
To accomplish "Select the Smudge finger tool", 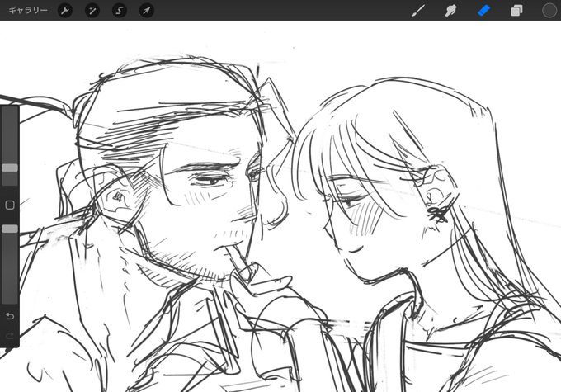I will coord(450,11).
